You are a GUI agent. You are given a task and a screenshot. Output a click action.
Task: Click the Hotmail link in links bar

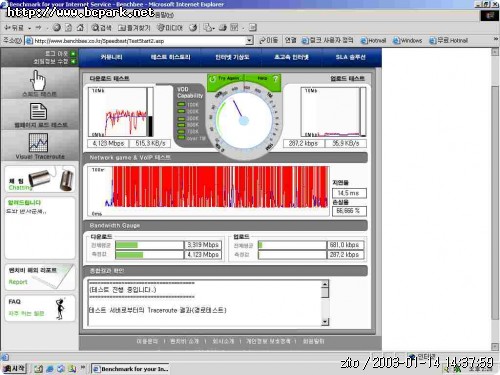373,41
